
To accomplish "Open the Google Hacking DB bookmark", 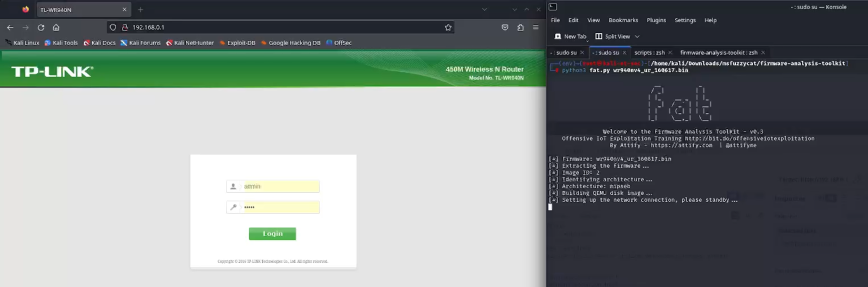I will coord(290,42).
